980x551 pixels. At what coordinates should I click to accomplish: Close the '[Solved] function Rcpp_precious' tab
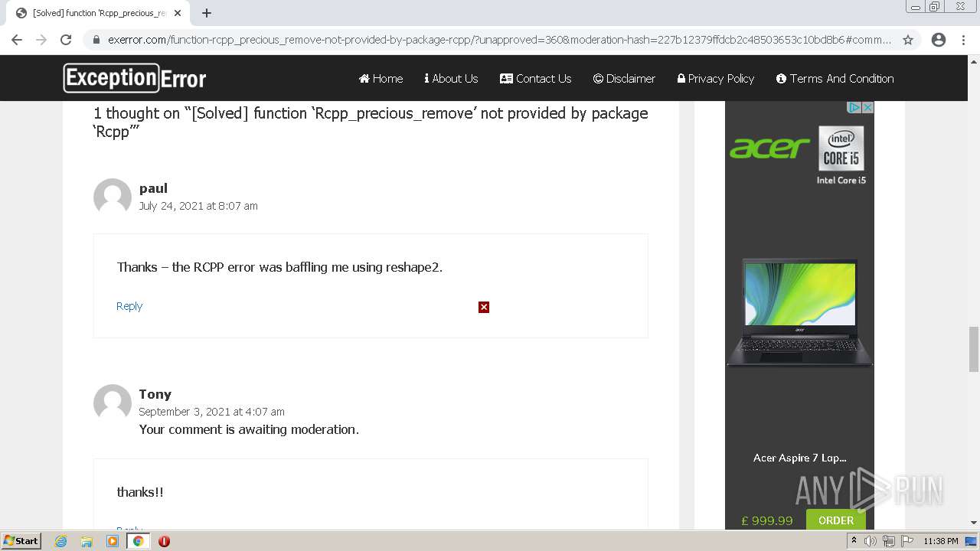(x=178, y=13)
